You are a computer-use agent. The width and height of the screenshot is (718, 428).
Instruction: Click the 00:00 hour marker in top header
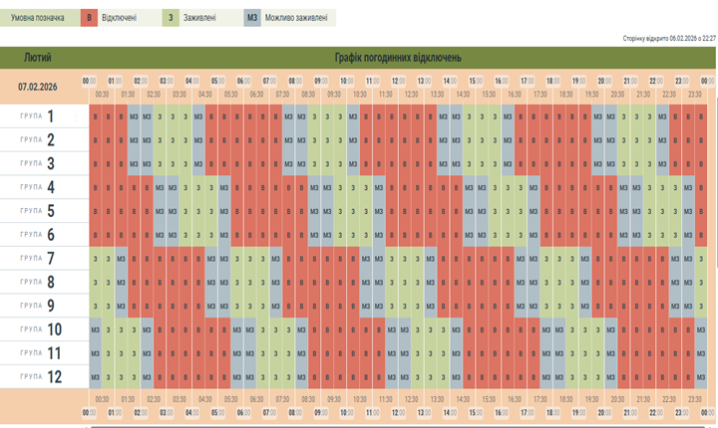click(88, 80)
